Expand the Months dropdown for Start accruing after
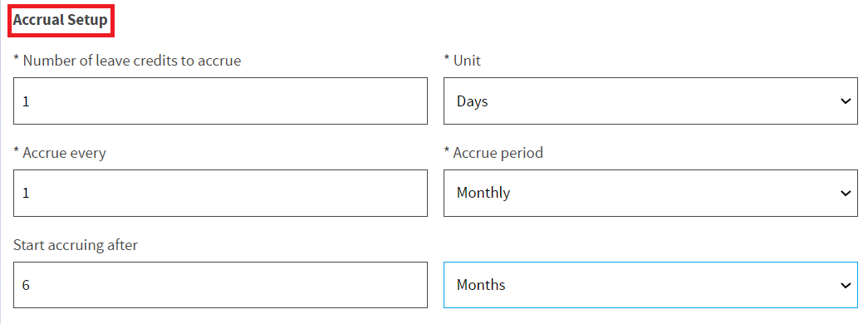The height and width of the screenshot is (324, 868). pos(650,285)
